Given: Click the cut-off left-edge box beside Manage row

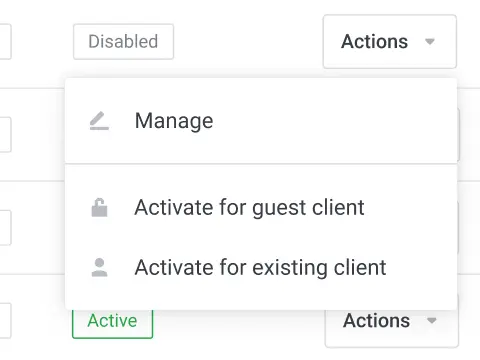Looking at the screenshot, I should coord(5,135).
